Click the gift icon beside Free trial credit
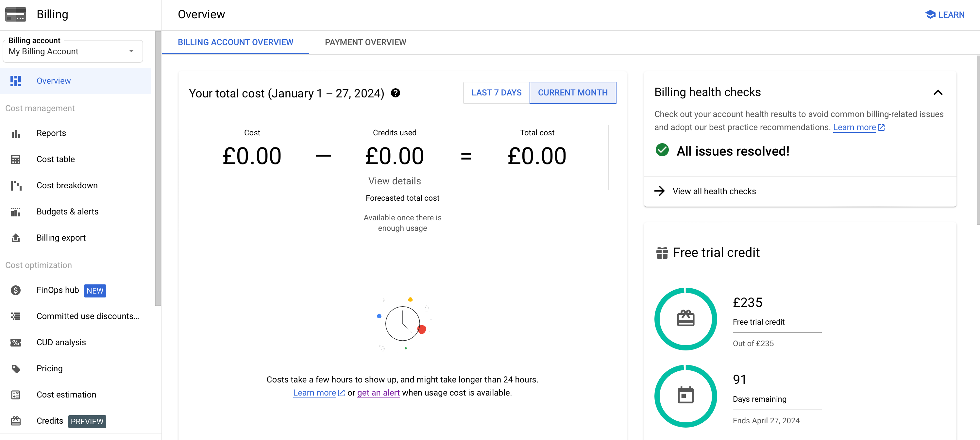The width and height of the screenshot is (980, 440). click(662, 253)
